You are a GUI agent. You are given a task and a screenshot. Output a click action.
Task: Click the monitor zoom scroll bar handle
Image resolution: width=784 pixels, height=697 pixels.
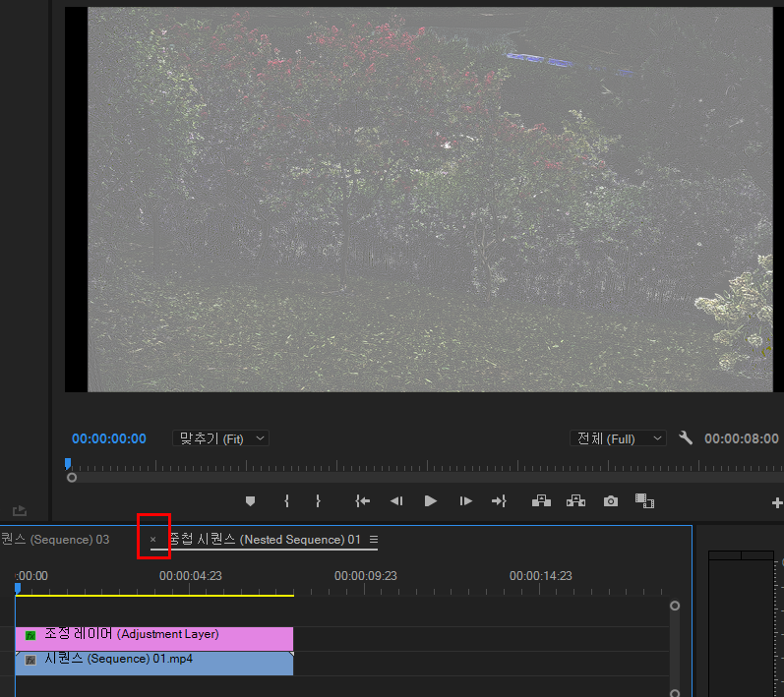coord(72,478)
